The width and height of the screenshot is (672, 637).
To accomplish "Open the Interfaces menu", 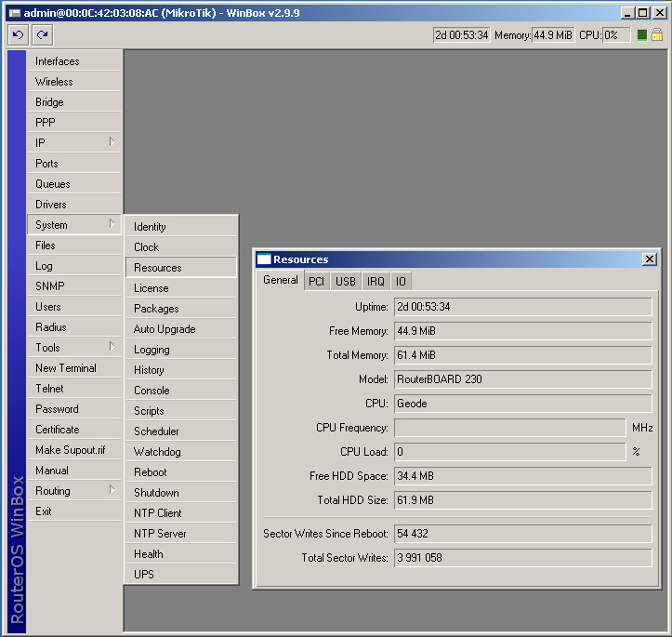I will pyautogui.click(x=74, y=61).
